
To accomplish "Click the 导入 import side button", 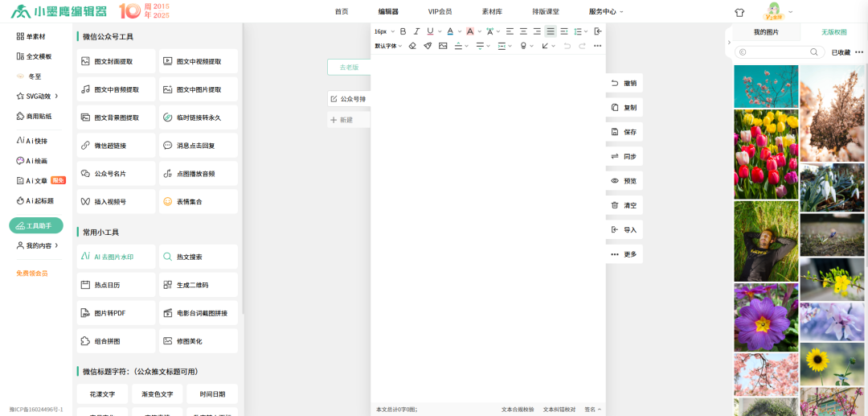I will [x=624, y=229].
